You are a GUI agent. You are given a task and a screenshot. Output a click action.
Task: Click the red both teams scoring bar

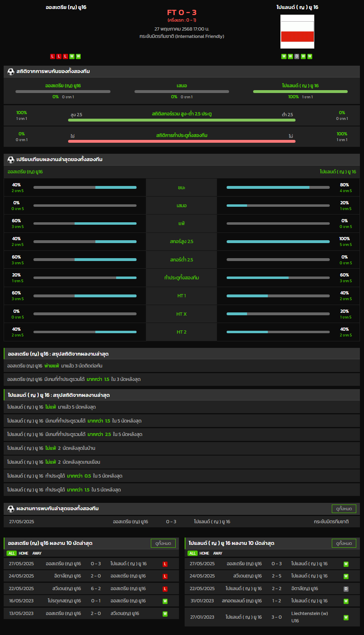182,141
